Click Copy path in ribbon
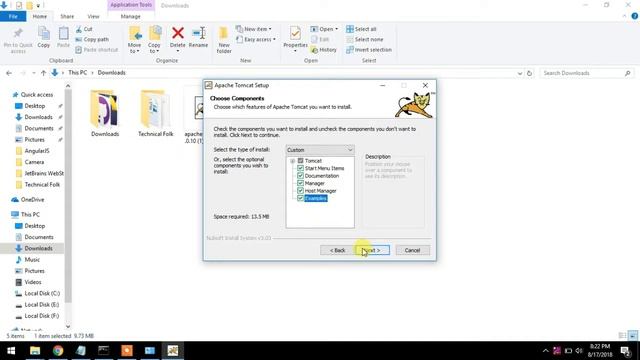The height and width of the screenshot is (360, 640). point(92,40)
